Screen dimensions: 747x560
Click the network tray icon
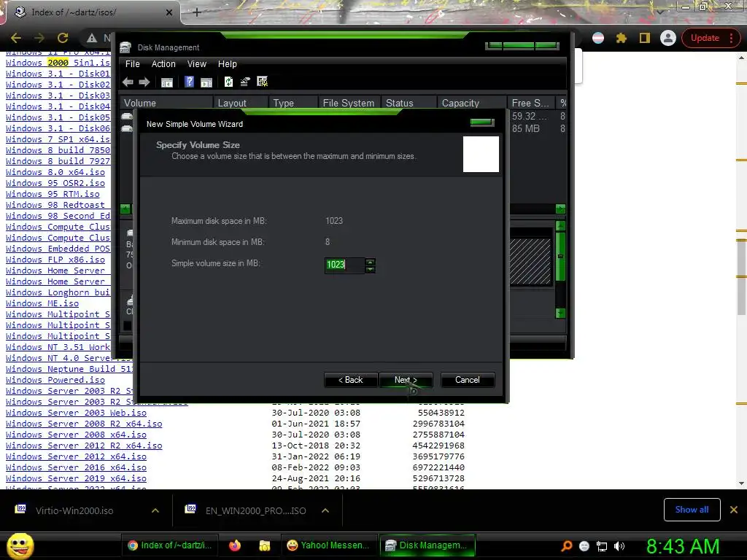602,546
